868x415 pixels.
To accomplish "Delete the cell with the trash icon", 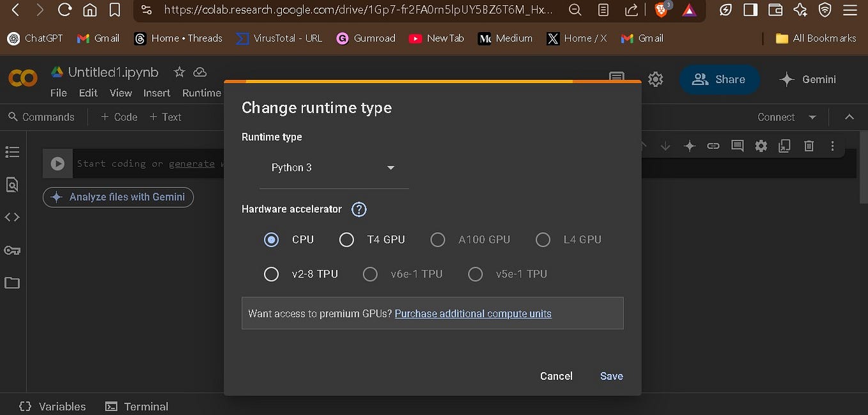I will tap(809, 146).
